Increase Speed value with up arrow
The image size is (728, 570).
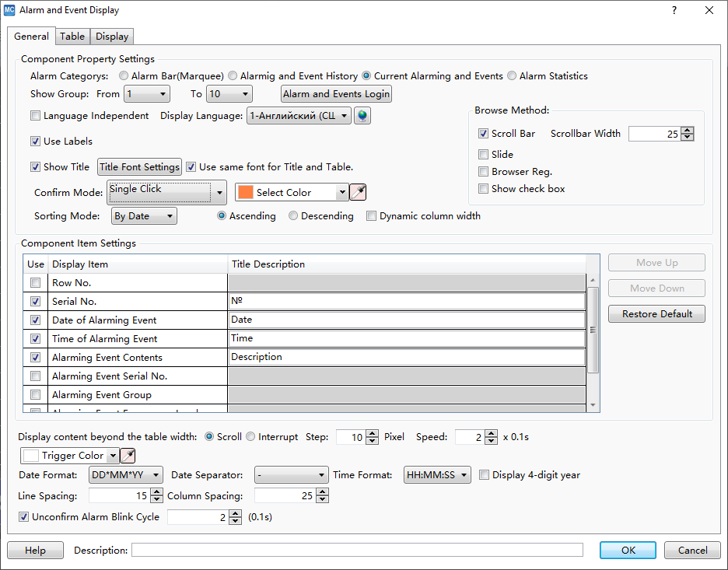491,433
